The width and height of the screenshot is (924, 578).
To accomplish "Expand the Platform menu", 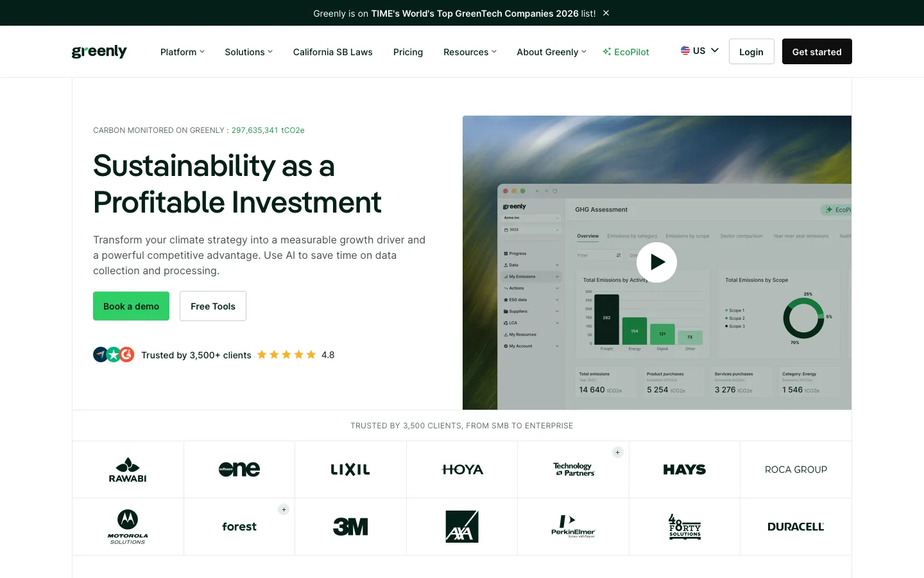I will [182, 52].
